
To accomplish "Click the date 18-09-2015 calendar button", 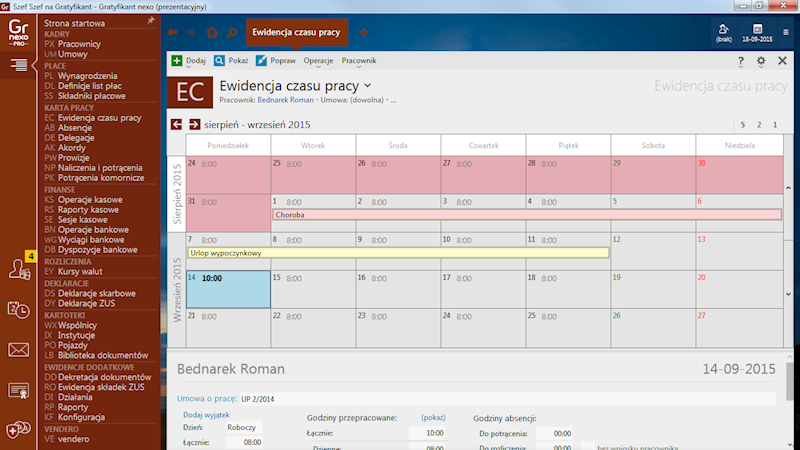I will [758, 33].
